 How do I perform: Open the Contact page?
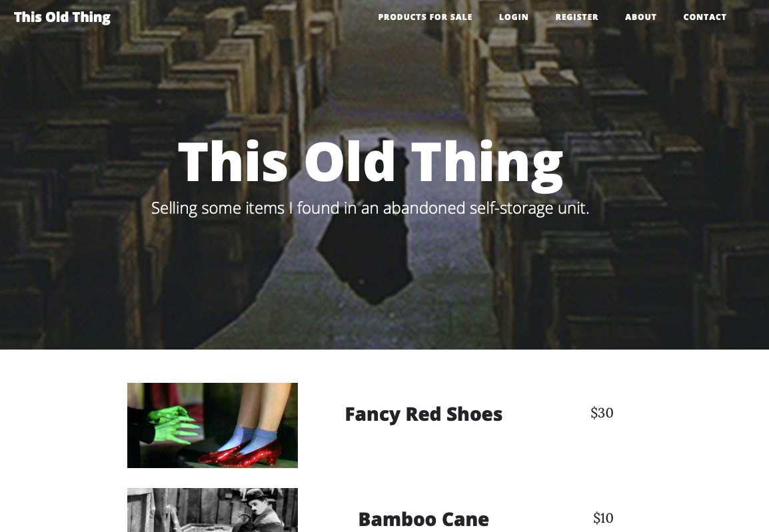[705, 17]
